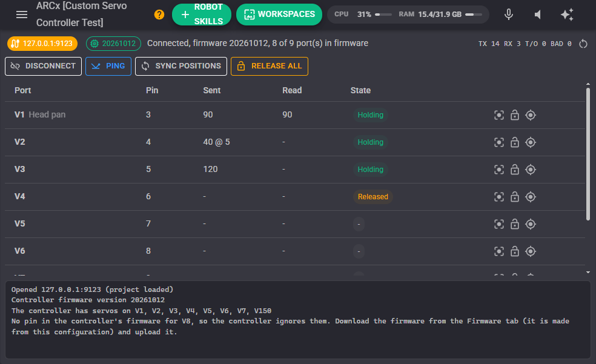Click the Read value 90 for V1
Screen dimensions: 596x364
287,114
